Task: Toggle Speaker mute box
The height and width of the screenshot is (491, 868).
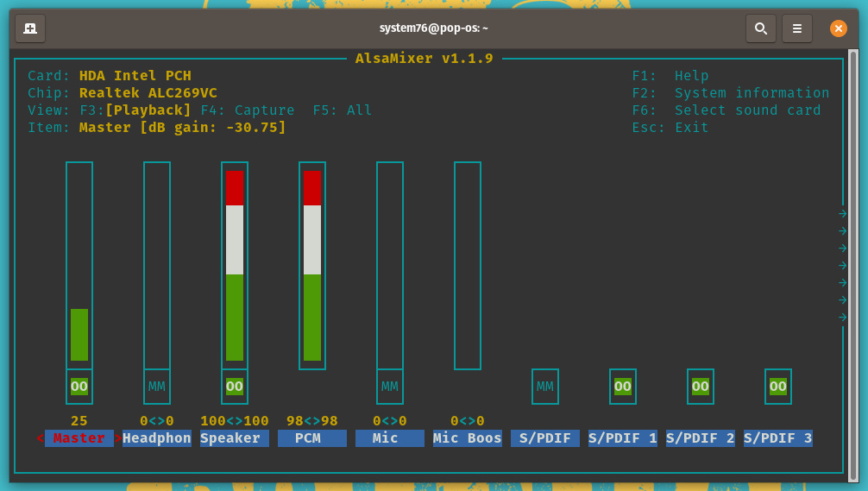Action: (x=234, y=387)
